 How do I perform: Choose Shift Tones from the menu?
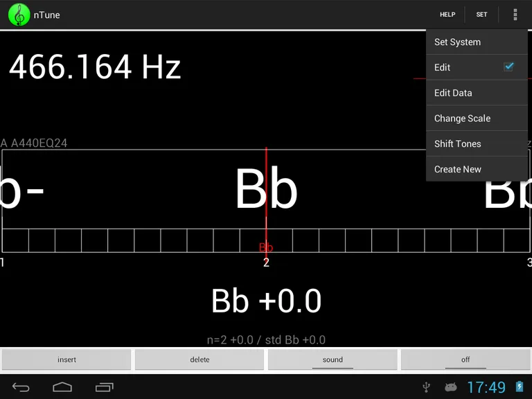pyautogui.click(x=477, y=143)
